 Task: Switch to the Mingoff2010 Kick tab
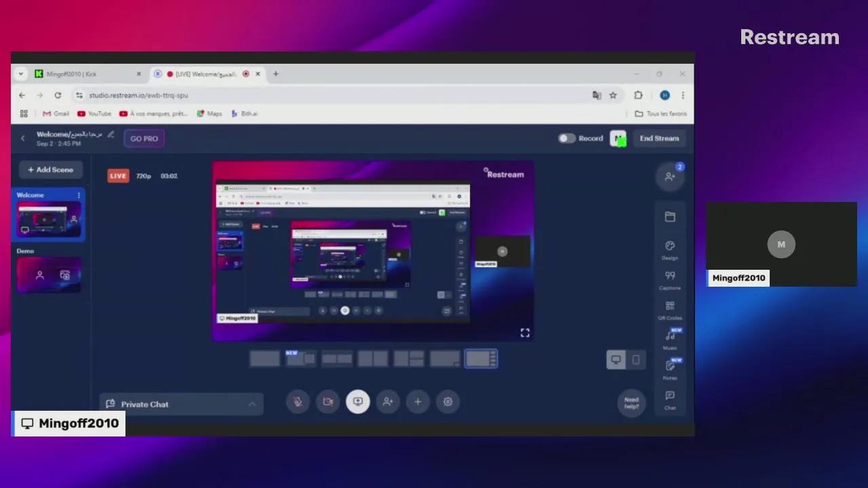pyautogui.click(x=88, y=74)
